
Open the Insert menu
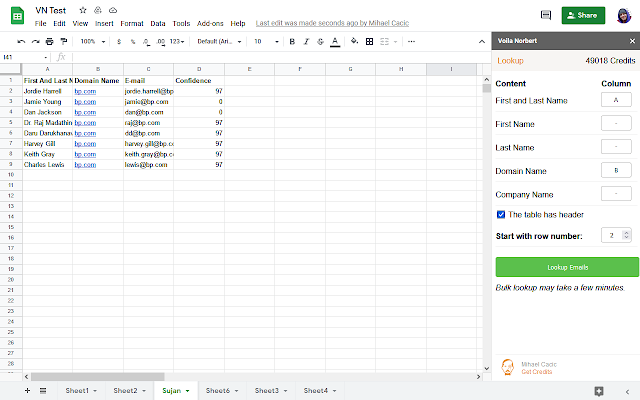104,24
